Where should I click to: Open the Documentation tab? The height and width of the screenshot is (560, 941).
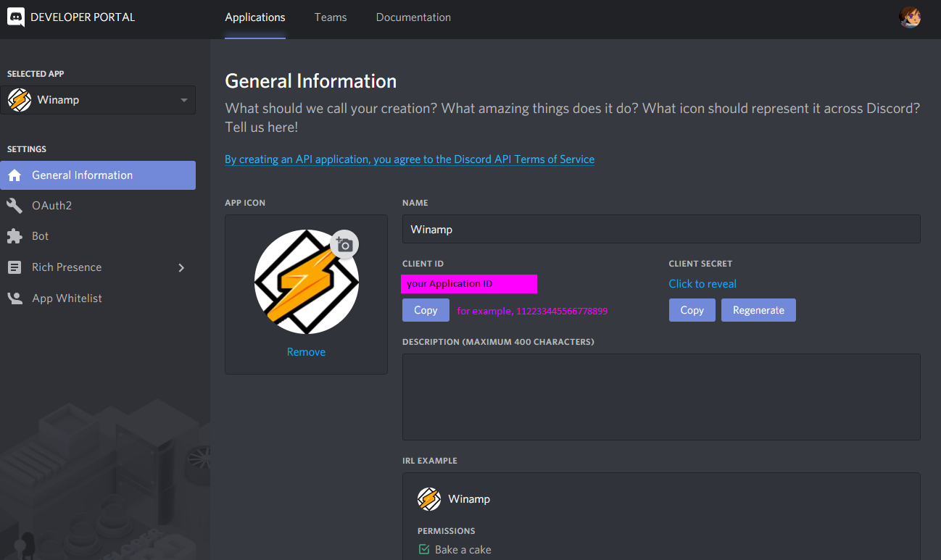pyautogui.click(x=413, y=17)
